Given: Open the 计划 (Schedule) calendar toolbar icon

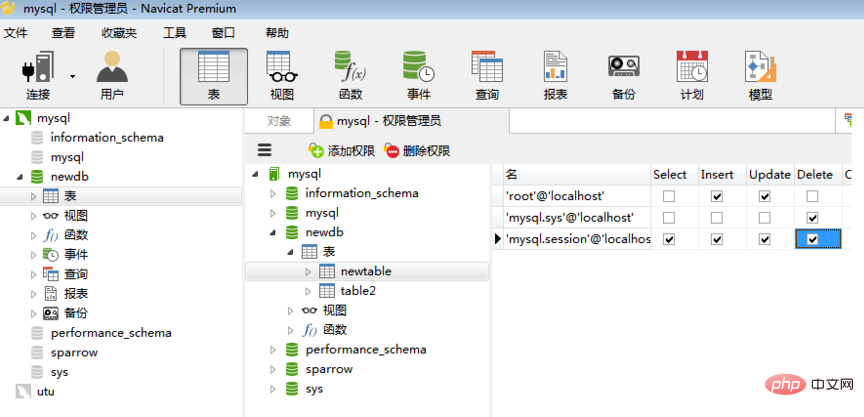Looking at the screenshot, I should coord(692,76).
